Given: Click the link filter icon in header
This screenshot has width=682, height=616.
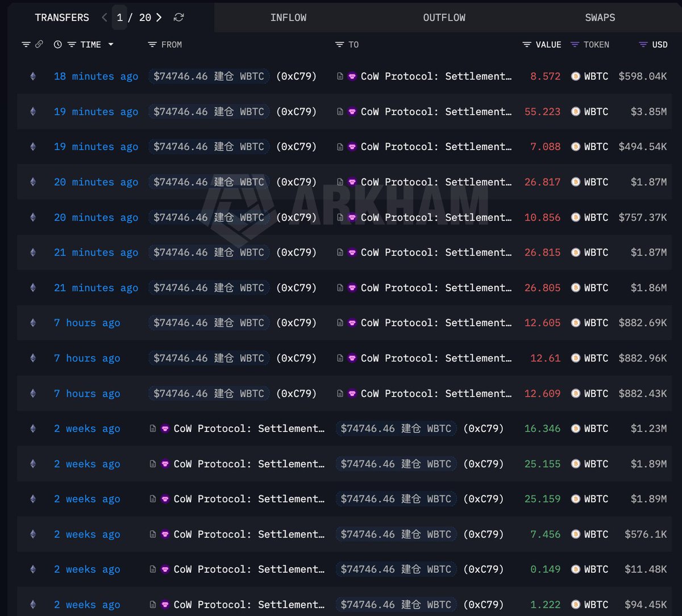Looking at the screenshot, I should [39, 44].
